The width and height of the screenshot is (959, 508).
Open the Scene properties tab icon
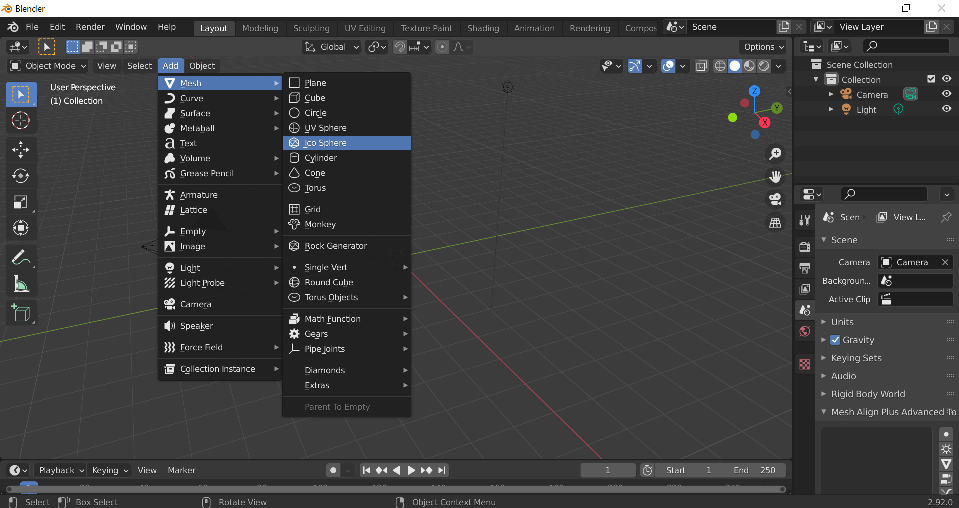[805, 310]
